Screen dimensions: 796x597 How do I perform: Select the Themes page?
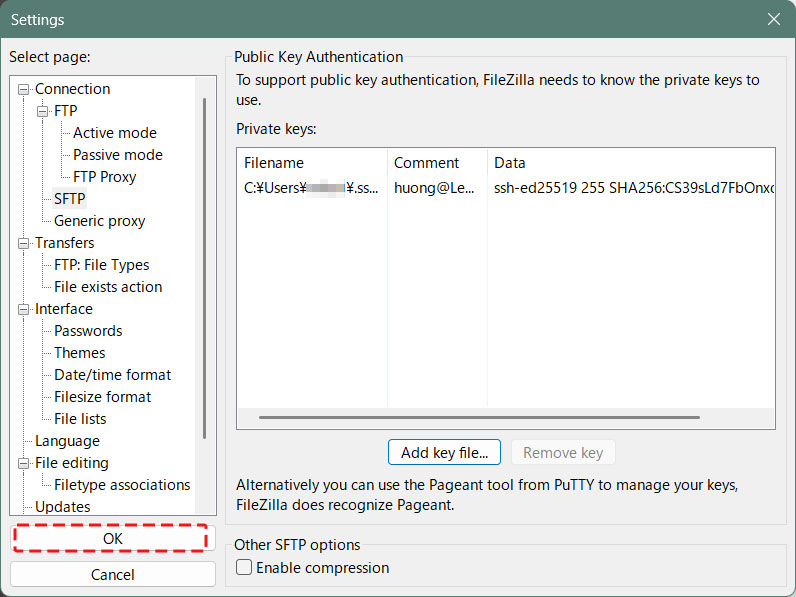[79, 353]
